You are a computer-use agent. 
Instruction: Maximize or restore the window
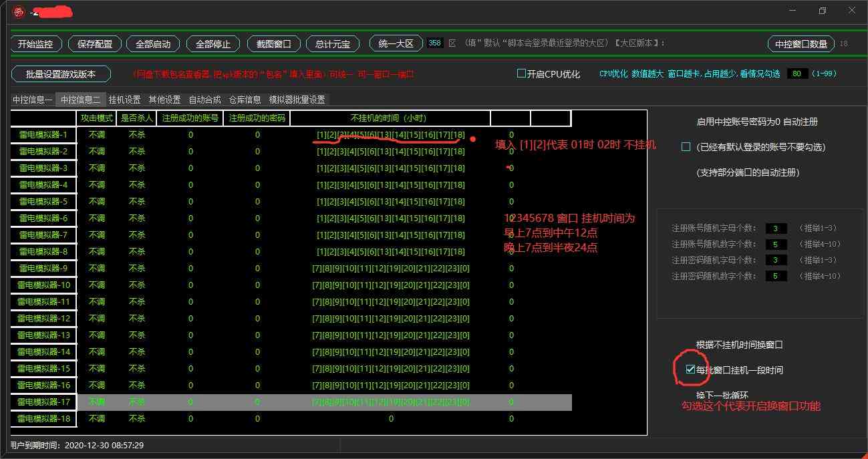[x=823, y=11]
